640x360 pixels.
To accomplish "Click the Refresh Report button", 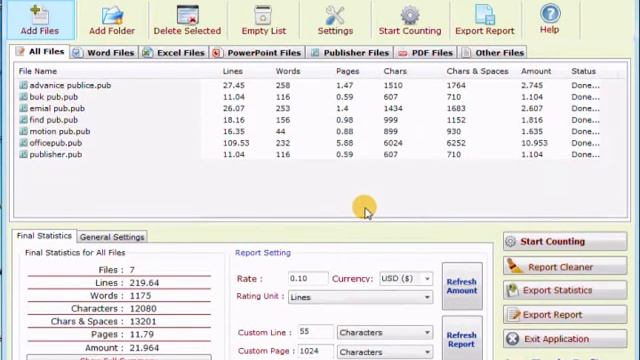I will [462, 339].
